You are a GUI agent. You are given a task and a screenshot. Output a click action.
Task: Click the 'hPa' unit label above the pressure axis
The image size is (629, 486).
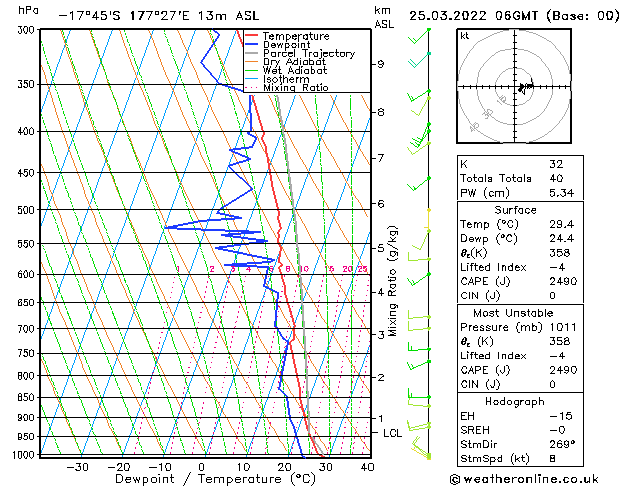(28, 10)
